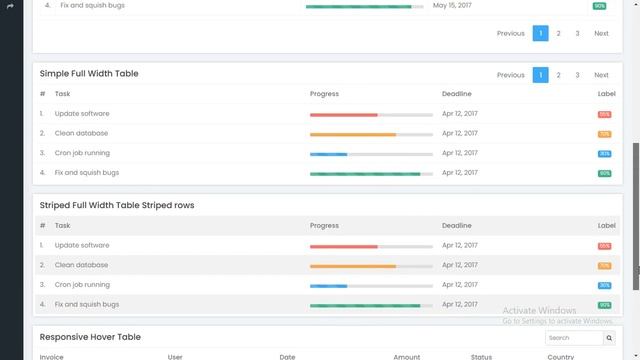This screenshot has height=360, width=640.
Task: Click the Task column header in Striped Full Width Table
Action: pos(62,226)
